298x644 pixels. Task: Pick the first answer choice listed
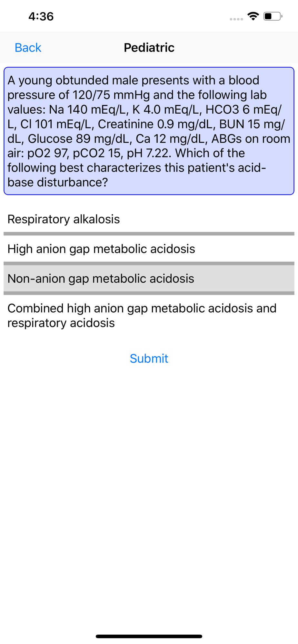149,219
